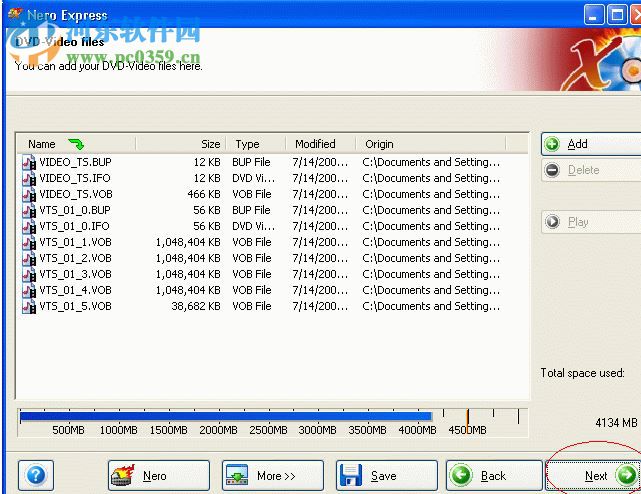Minimize the Nero Express window
Viewport: 641px width, 494px height.
click(594, 15)
